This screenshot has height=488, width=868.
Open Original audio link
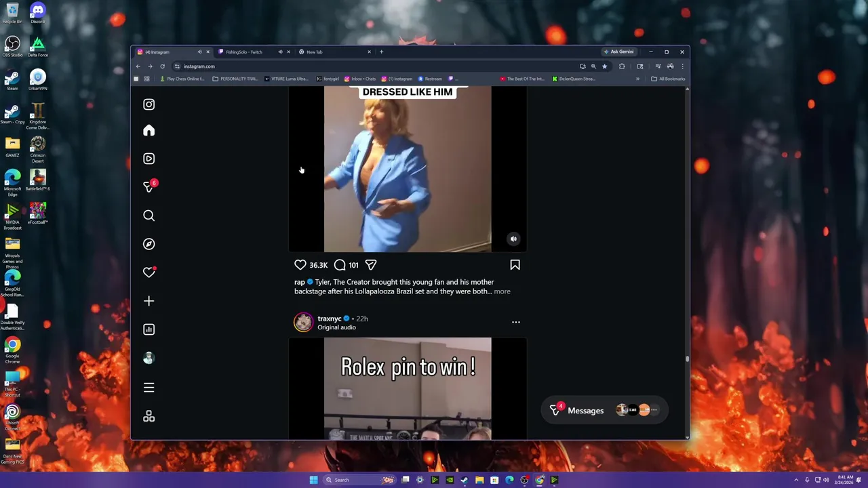pyautogui.click(x=336, y=327)
